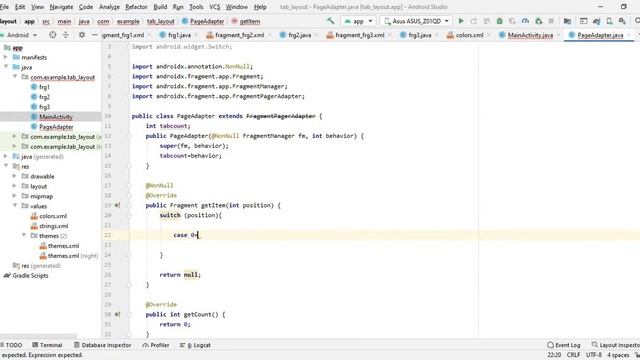Open the Build menu
The height and width of the screenshot is (360, 640).
point(160,7)
